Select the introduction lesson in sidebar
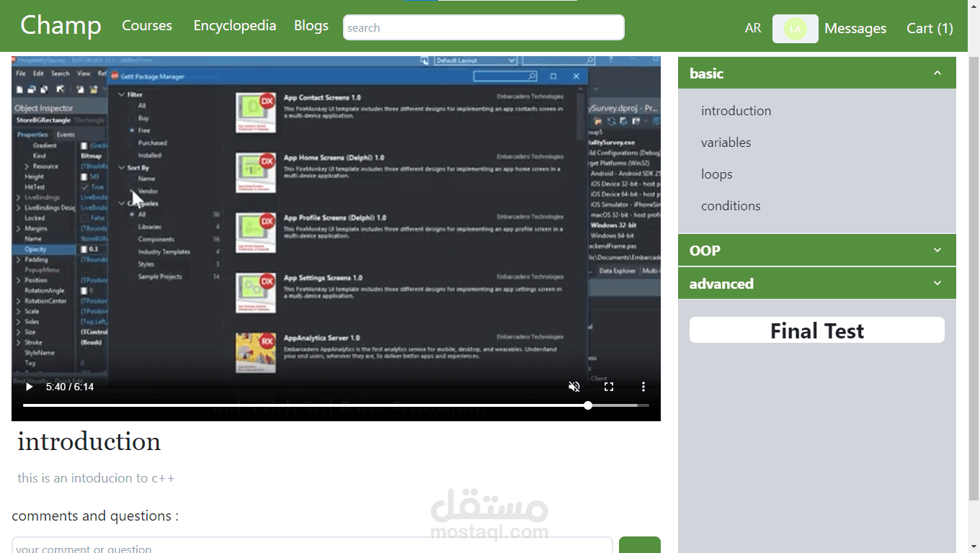Screen dimensions: 980x553 736,111
